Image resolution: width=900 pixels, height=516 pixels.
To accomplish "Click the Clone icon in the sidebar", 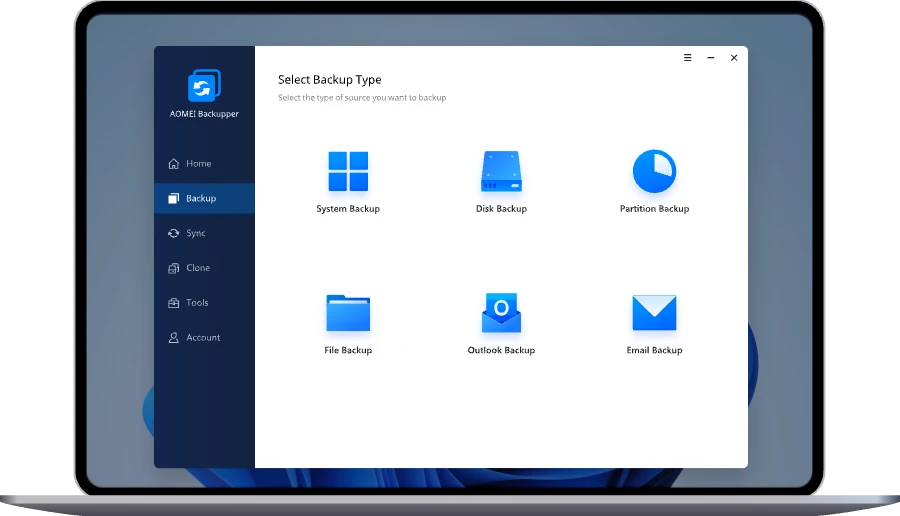I will [x=174, y=268].
